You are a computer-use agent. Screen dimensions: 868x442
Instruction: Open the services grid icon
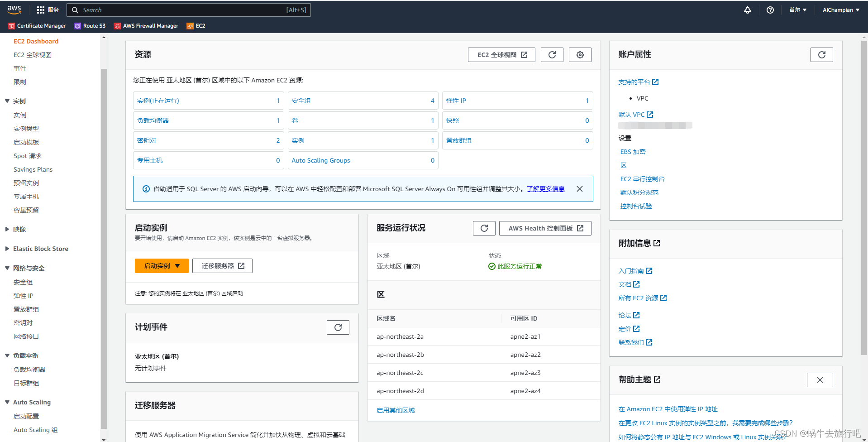coord(40,10)
